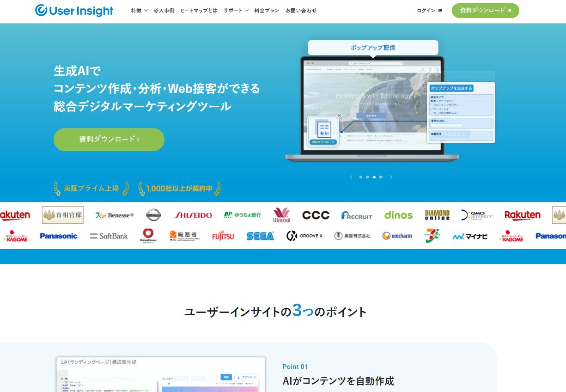Click the 総務省 logo
This screenshot has height=392, width=566.
[x=185, y=236]
